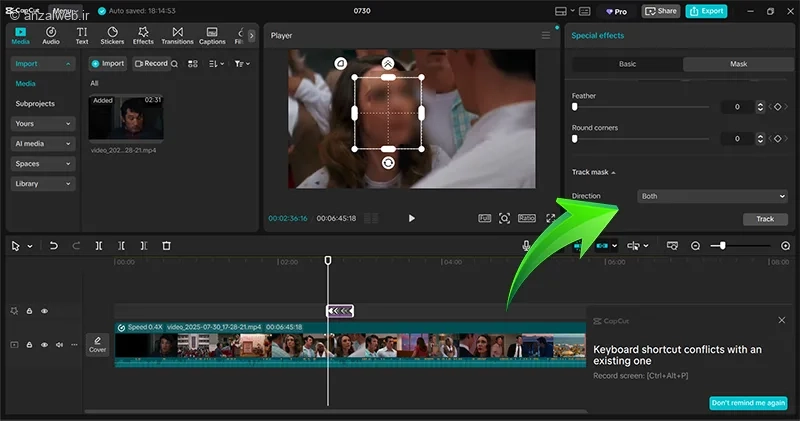Click the Track button
Viewport: 800px width, 421px height.
click(x=764, y=219)
